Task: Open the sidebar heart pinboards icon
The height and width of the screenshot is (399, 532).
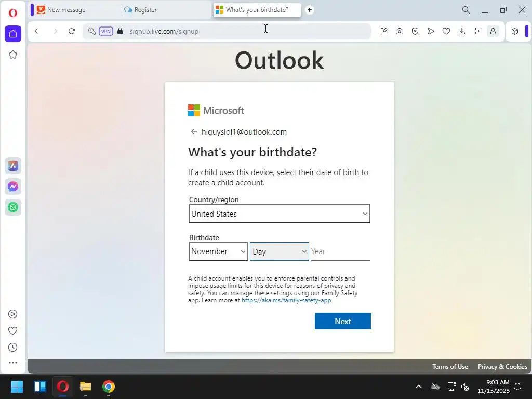Action: 12,331
